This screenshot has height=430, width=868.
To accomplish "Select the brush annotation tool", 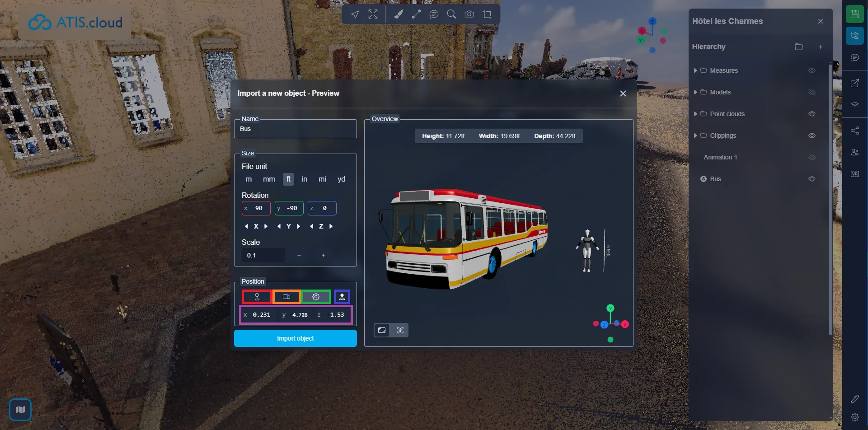I will tap(398, 14).
